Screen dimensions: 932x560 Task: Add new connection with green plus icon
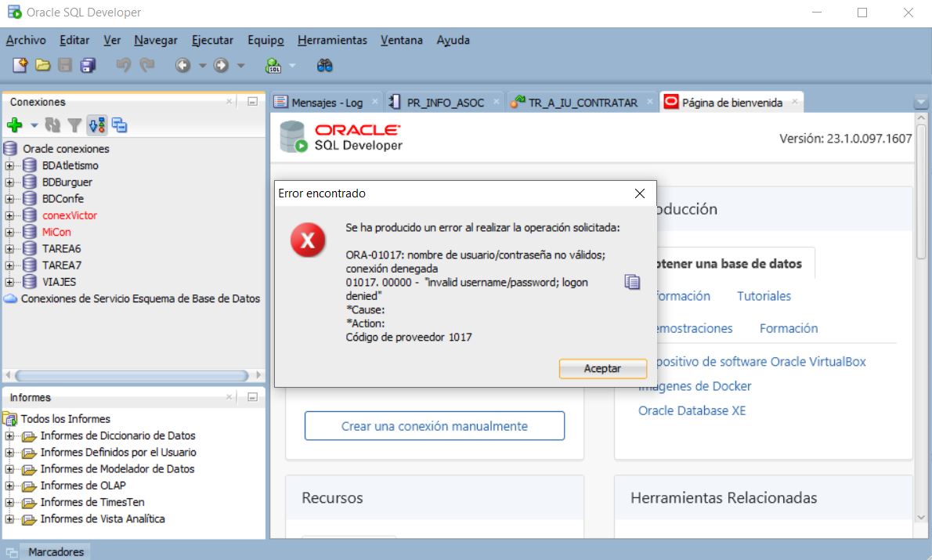tap(14, 125)
